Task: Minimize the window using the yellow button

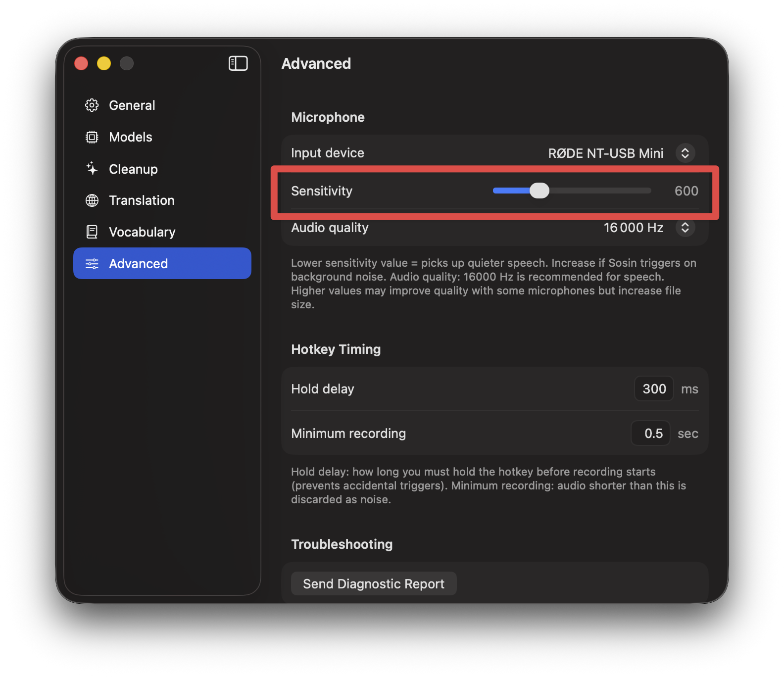Action: 104,63
